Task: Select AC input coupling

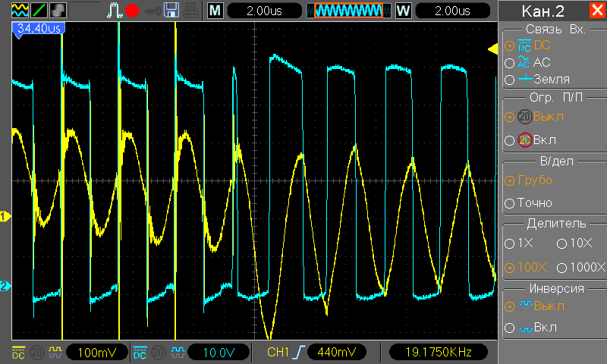Action: pos(533,62)
